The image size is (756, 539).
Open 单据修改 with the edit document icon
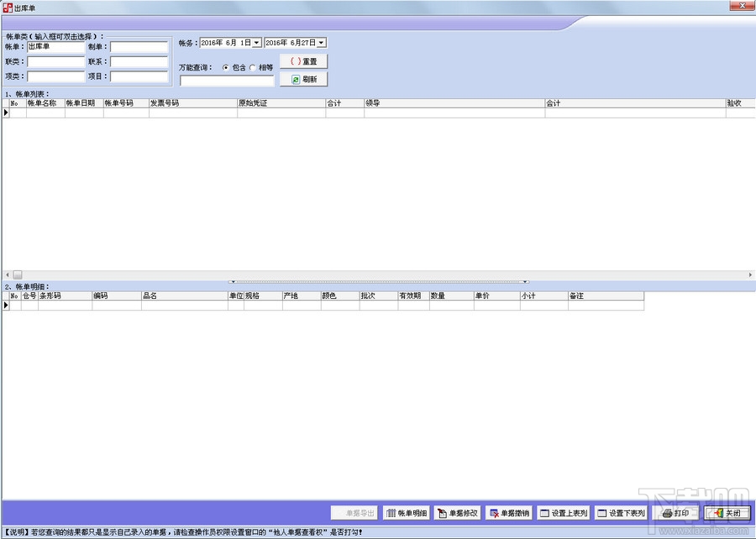click(458, 513)
